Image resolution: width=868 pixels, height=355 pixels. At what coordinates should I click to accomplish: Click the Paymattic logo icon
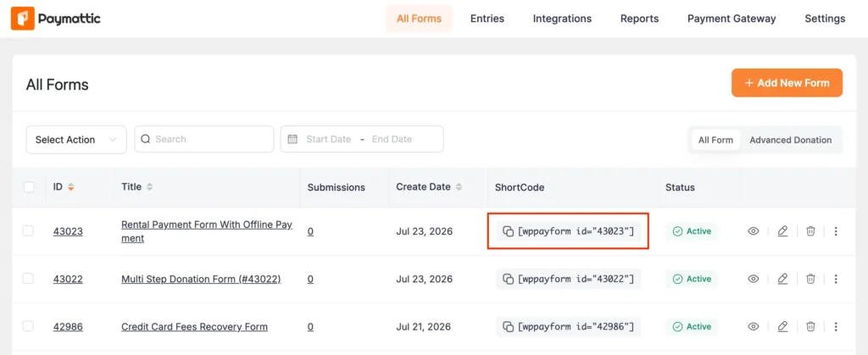click(x=23, y=19)
